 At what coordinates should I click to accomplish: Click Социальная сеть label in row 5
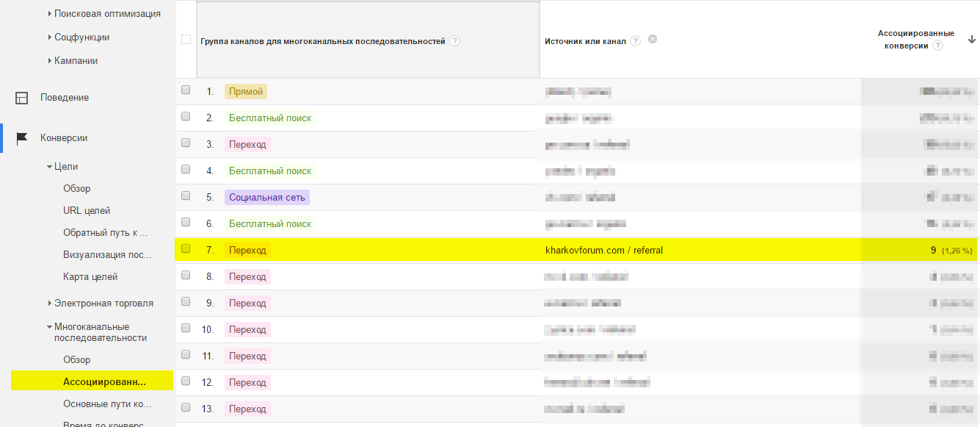pos(267,197)
